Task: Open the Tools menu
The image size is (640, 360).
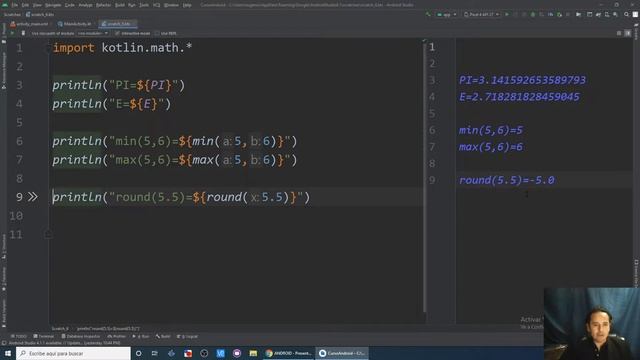Action: pyautogui.click(x=144, y=5)
